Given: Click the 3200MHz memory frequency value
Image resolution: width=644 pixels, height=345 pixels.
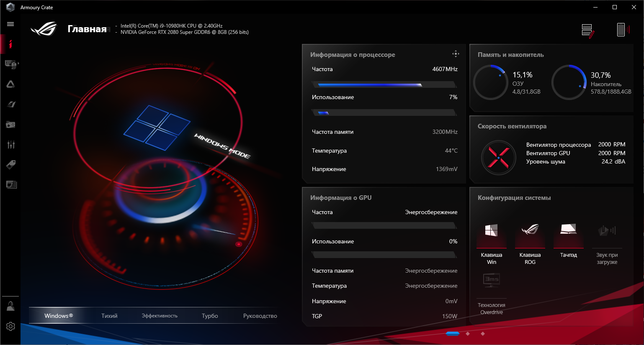Looking at the screenshot, I should pos(445,132).
